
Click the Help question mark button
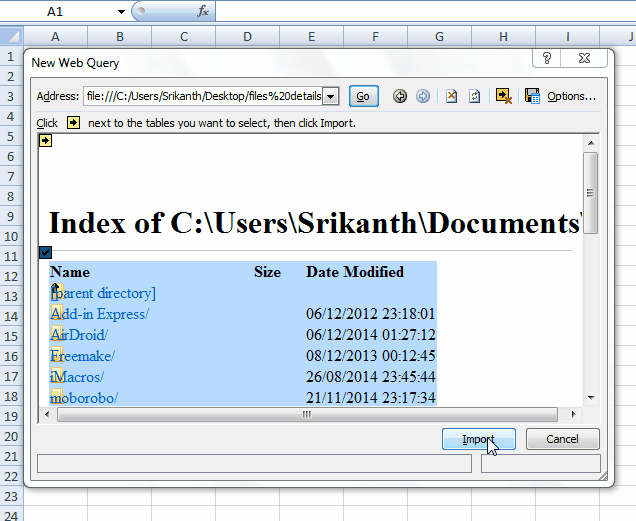(546, 58)
